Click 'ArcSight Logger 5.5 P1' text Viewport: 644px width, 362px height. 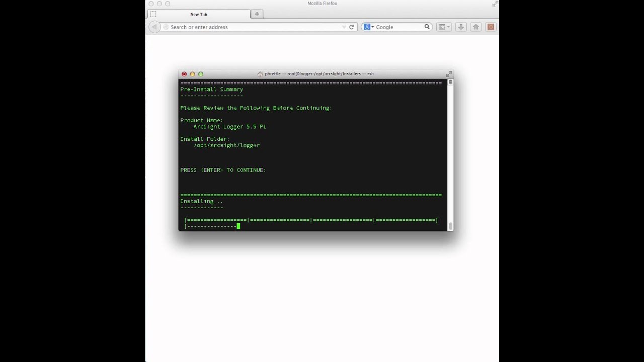coord(230,127)
